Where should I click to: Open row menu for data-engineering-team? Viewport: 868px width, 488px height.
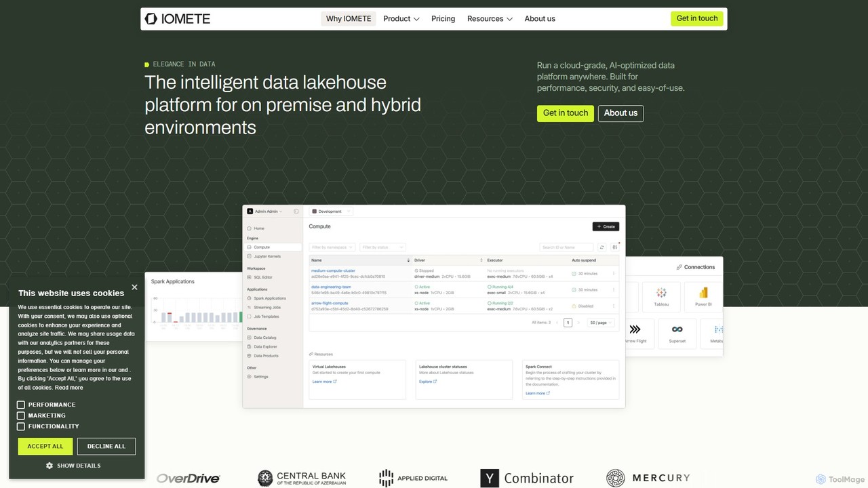pyautogui.click(x=614, y=289)
